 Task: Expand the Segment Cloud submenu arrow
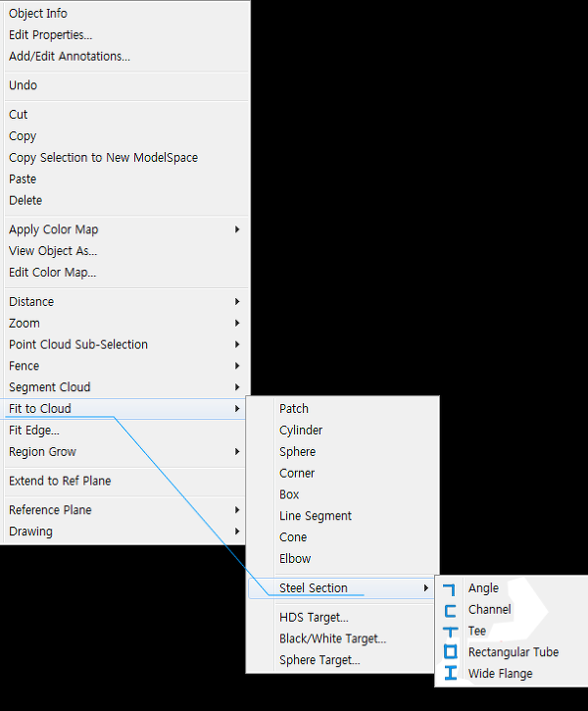[237, 386]
